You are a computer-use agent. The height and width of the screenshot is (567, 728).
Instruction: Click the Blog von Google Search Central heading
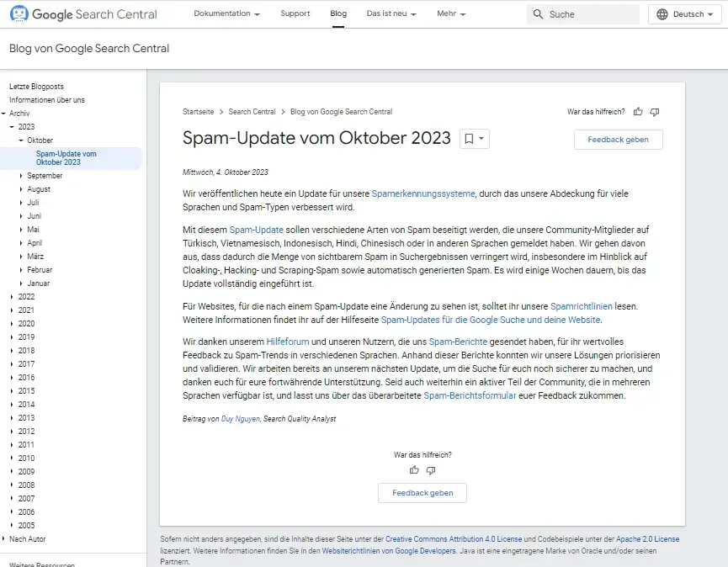(x=89, y=48)
